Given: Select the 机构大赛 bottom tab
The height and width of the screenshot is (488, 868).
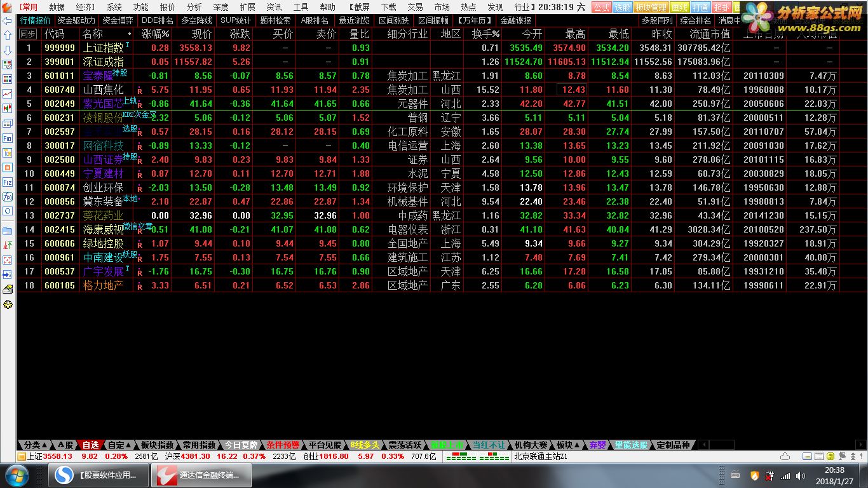Looking at the screenshot, I should (531, 445).
